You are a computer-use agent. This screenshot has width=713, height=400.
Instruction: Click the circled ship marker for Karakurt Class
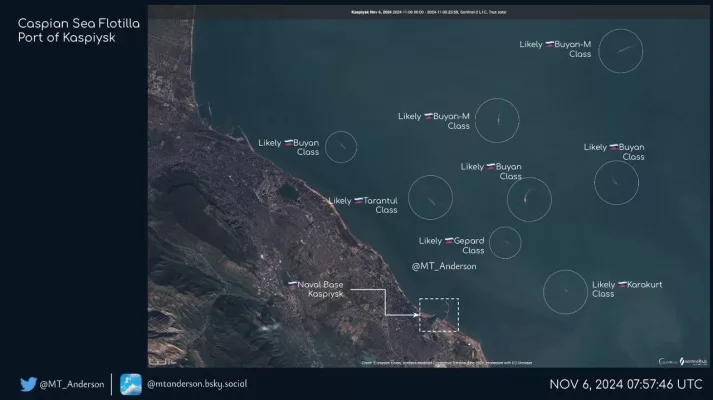tap(565, 291)
